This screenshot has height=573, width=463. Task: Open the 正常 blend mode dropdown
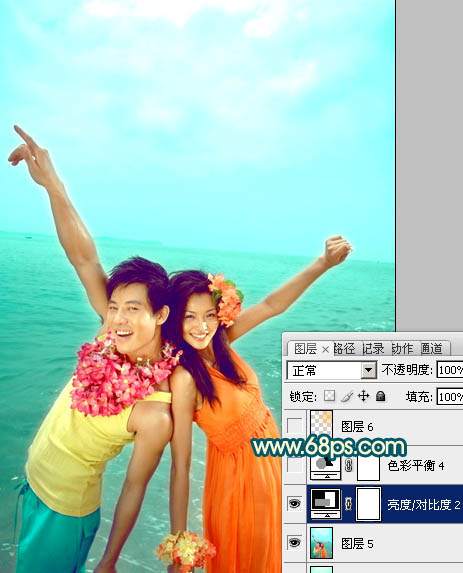point(369,371)
